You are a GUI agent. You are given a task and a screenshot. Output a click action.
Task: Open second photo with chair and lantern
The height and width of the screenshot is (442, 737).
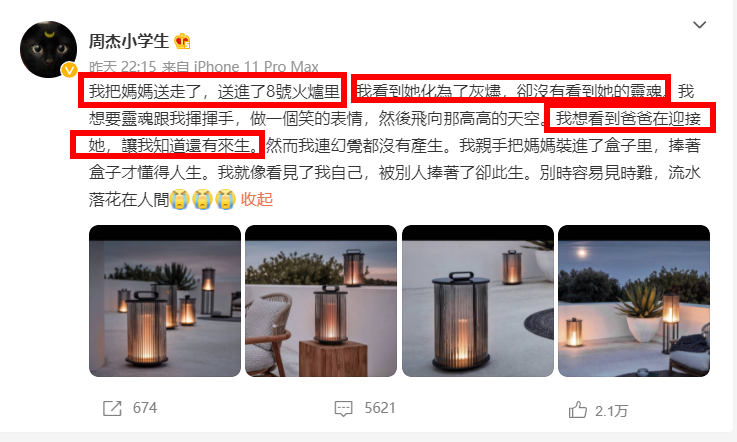pyautogui.click(x=321, y=301)
